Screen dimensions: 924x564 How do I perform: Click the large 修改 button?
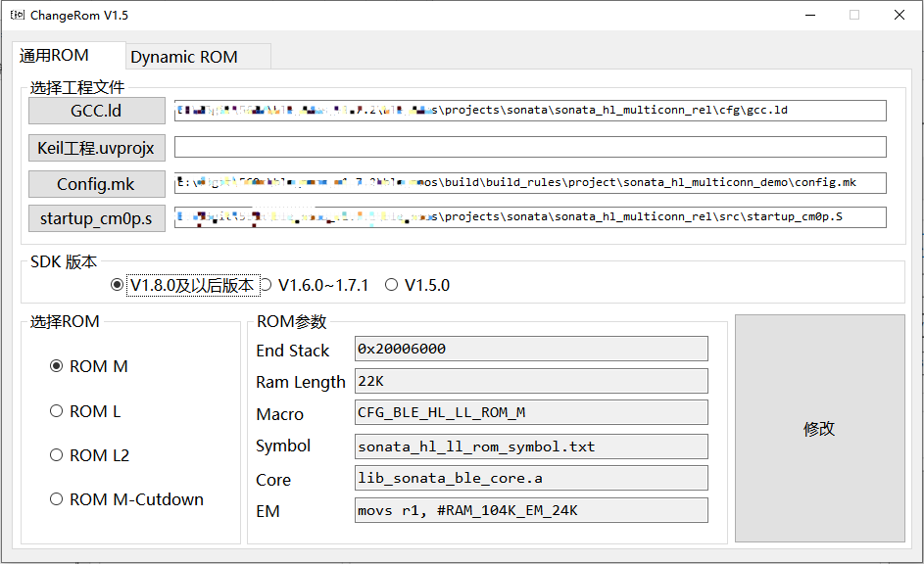820,428
